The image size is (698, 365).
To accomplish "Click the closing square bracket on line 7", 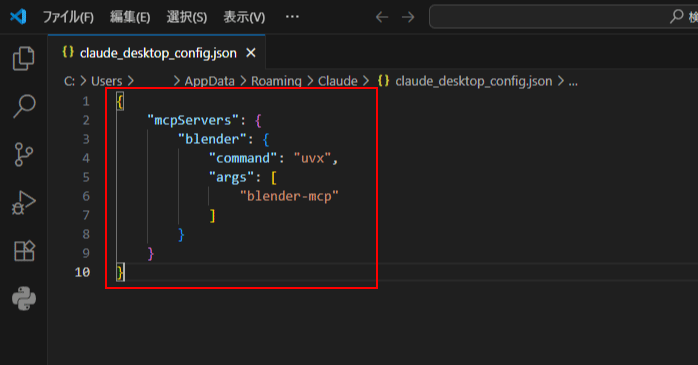I will pyautogui.click(x=212, y=215).
